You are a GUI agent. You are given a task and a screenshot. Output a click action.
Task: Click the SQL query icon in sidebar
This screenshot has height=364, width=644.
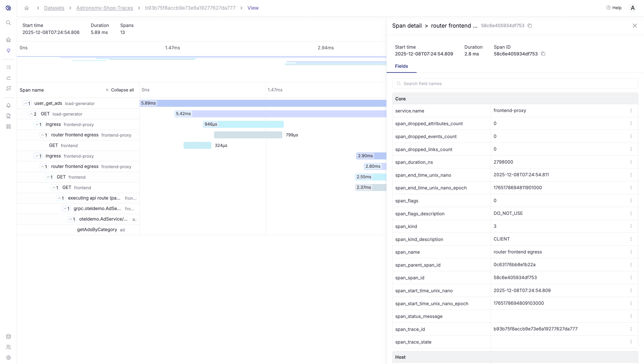tap(9, 116)
